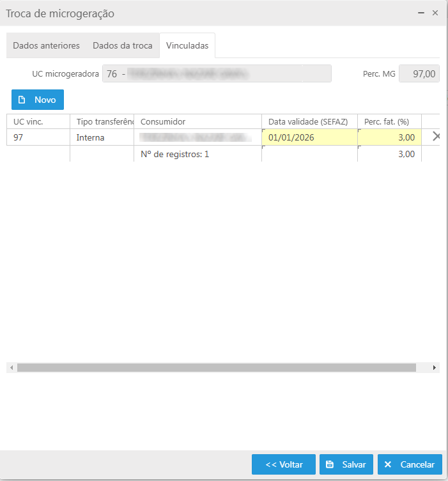Click the horizontal scrollbar thumb
The image size is (448, 481).
217,367
